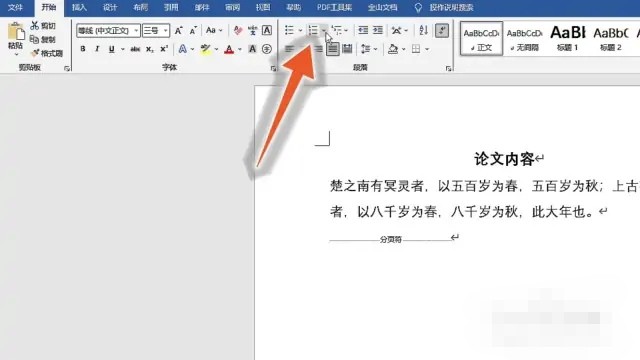Cut selection with 剪切 scissors
This screenshot has width=640, height=360.
(x=43, y=26)
